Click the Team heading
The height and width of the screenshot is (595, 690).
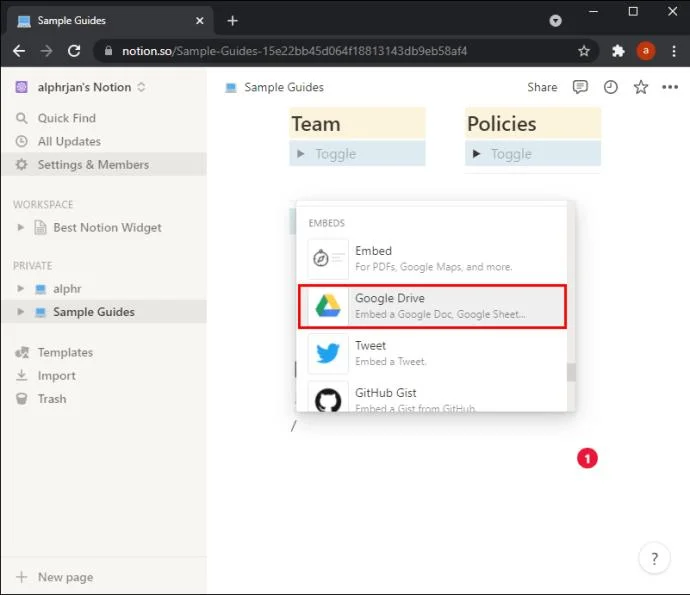pos(316,124)
